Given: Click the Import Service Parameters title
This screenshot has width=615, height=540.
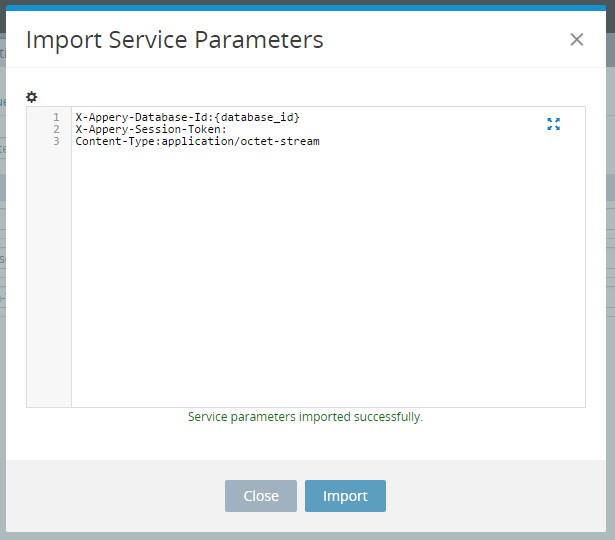Looking at the screenshot, I should click(175, 40).
